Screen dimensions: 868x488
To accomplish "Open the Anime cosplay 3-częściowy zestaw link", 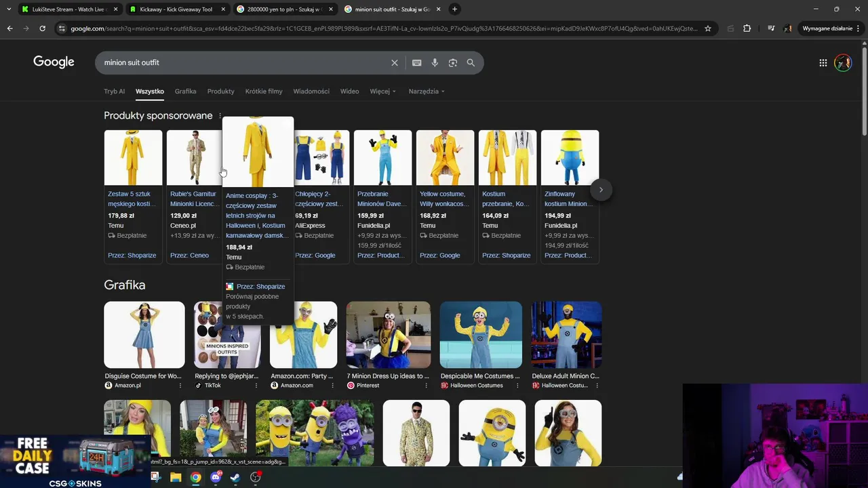I will tap(257, 216).
